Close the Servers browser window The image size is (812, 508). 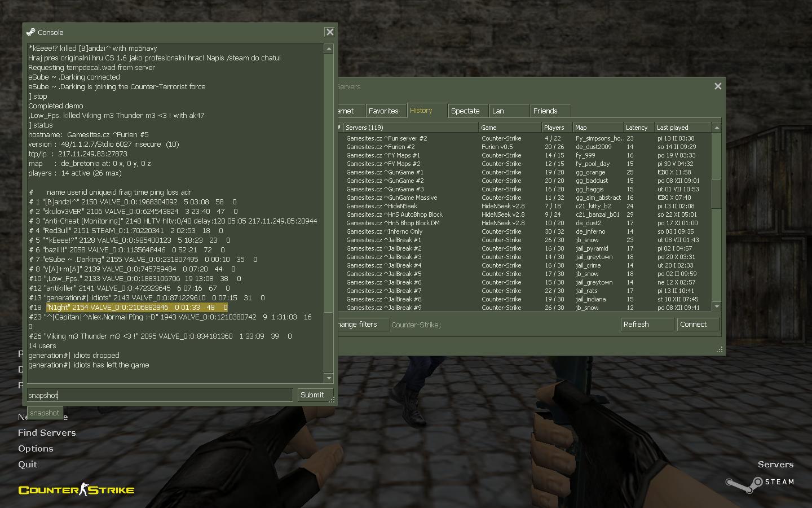(717, 86)
